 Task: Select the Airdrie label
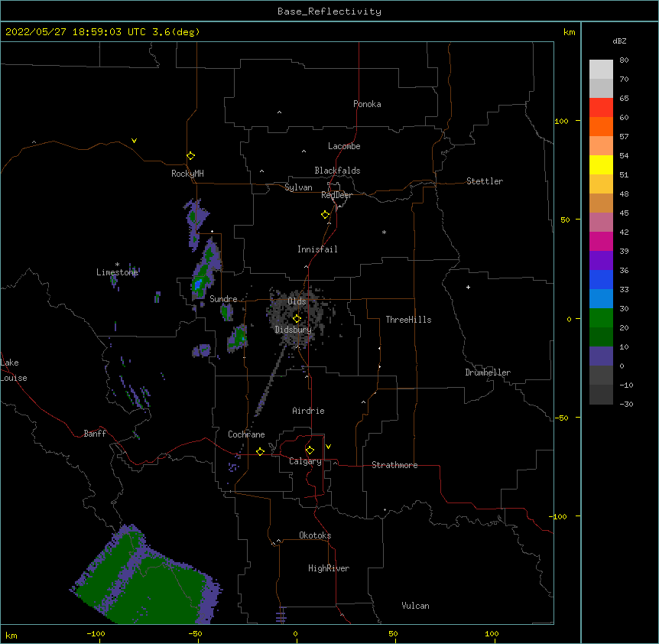(x=309, y=411)
